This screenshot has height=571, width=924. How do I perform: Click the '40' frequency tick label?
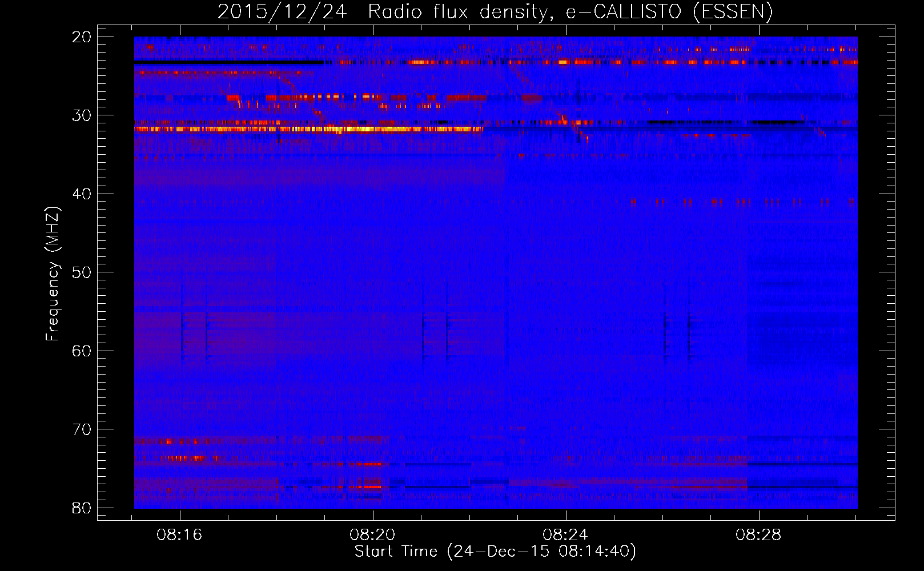click(82, 194)
